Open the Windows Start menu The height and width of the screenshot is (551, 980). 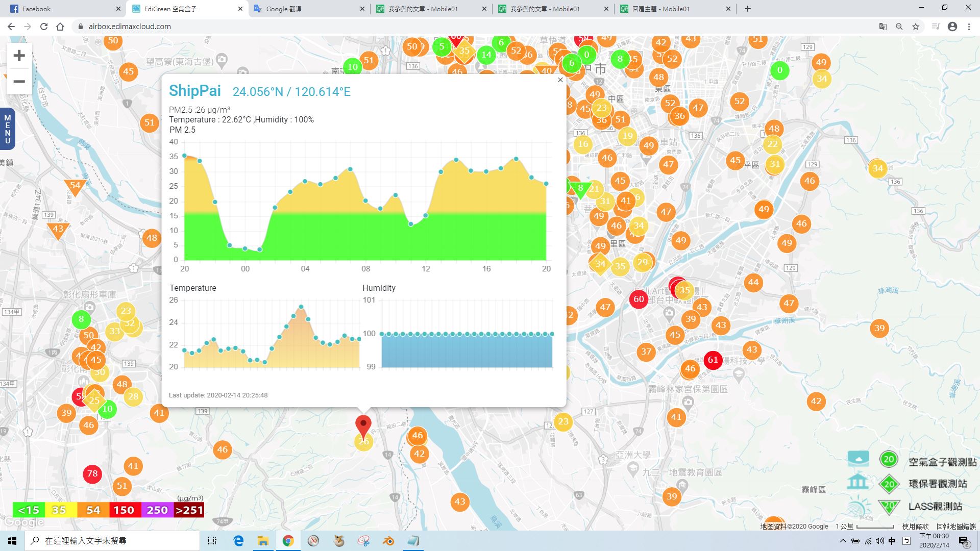[12, 541]
